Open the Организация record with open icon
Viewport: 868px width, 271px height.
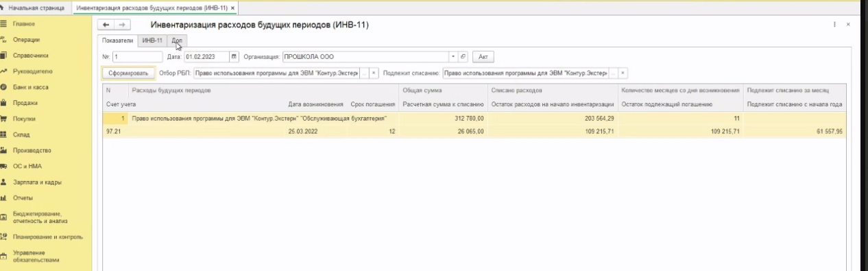pos(463,57)
